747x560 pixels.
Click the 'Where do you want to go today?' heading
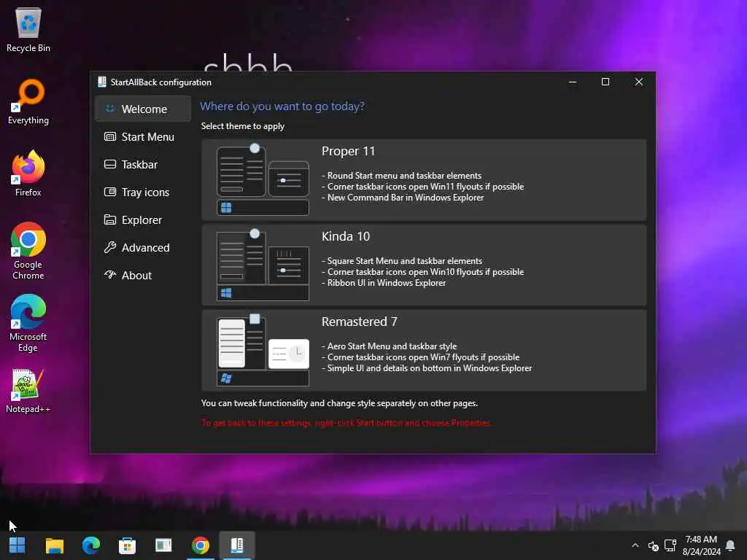282,106
